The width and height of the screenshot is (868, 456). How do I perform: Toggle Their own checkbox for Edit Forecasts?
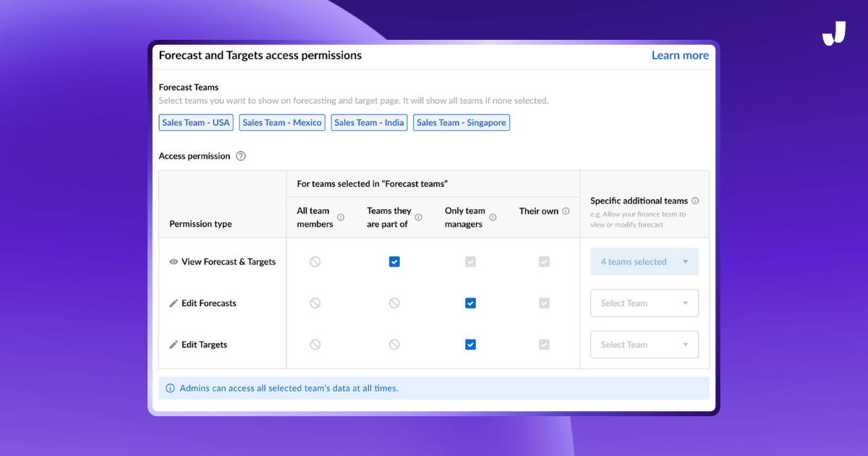pos(544,303)
